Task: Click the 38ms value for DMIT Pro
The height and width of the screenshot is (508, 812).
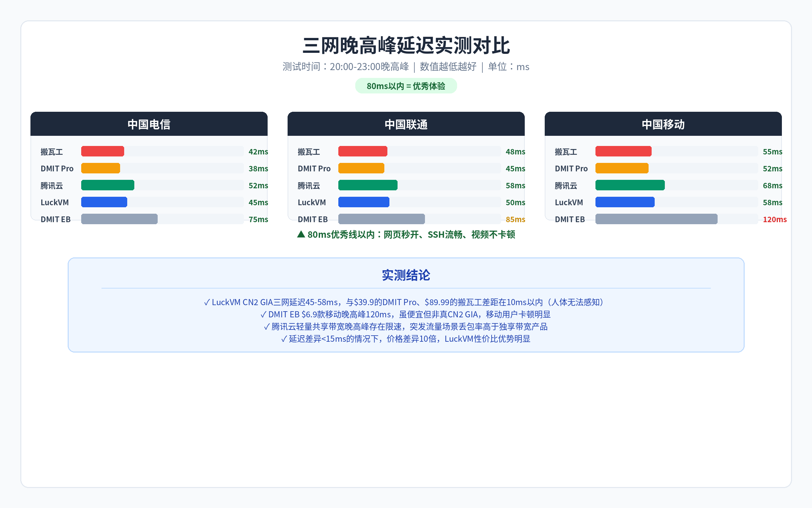Action: [x=258, y=169]
